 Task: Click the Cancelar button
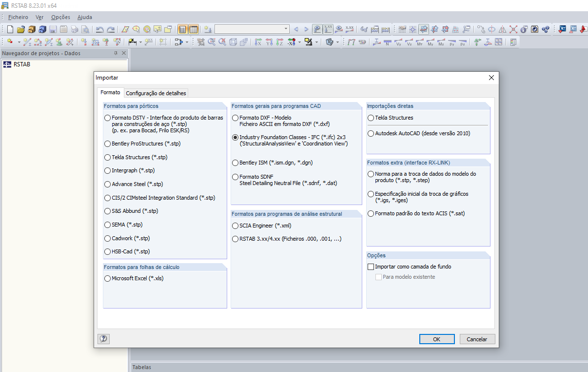[477, 339]
